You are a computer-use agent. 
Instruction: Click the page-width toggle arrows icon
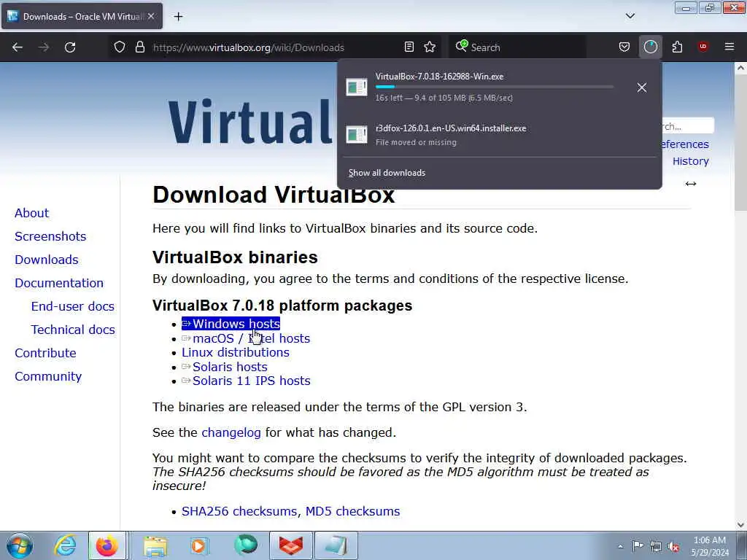coord(690,184)
